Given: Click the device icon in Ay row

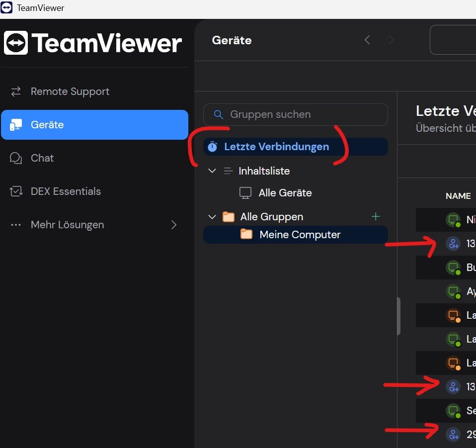Looking at the screenshot, I should click(454, 291).
